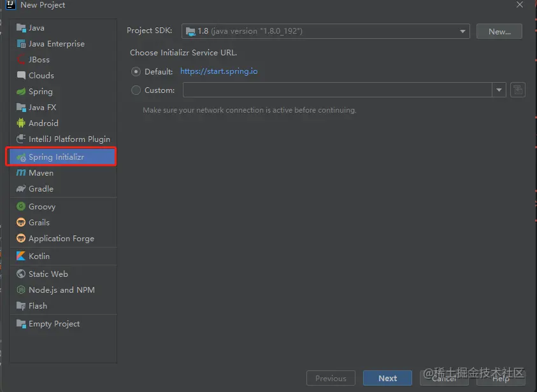Click the Gradle elephant icon
Viewport: 537px width, 392px height.
point(21,189)
